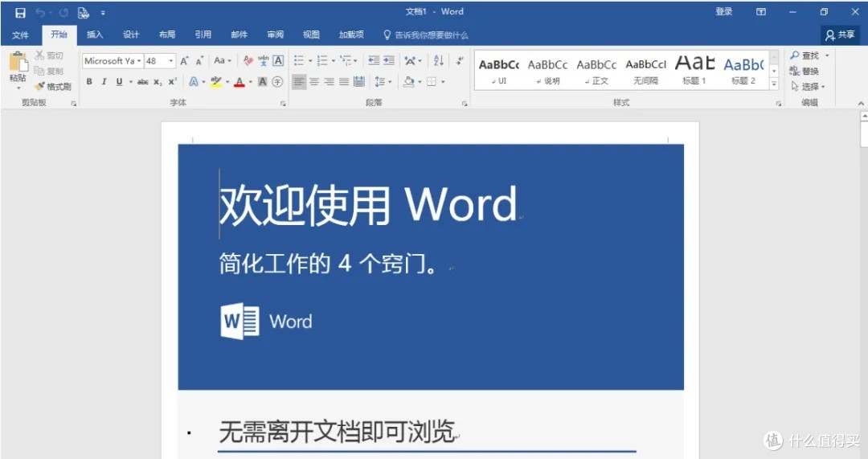The height and width of the screenshot is (459, 868).
Task: Expand the styles gallery more arrow
Action: click(x=775, y=84)
